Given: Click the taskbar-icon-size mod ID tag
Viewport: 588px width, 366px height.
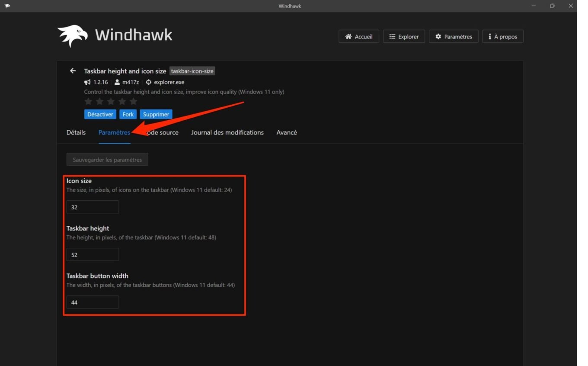Looking at the screenshot, I should pos(192,71).
